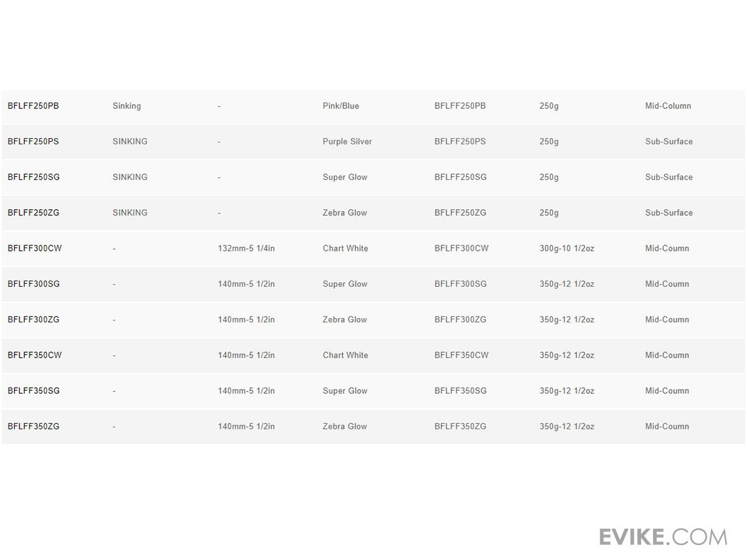
Task: Click 350g-12 1/2oz in the BFLFF300ZG row
Action: 566,320
